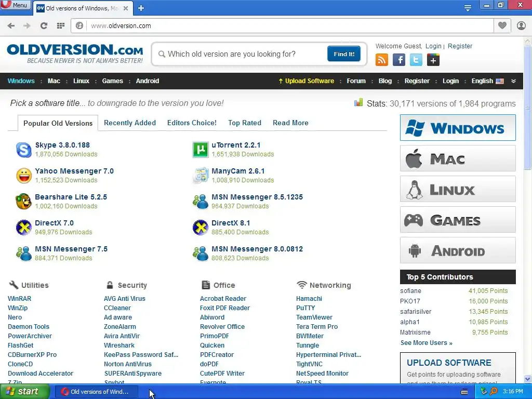Click the address bar URL field
This screenshot has width=532, height=399.
point(290,26)
